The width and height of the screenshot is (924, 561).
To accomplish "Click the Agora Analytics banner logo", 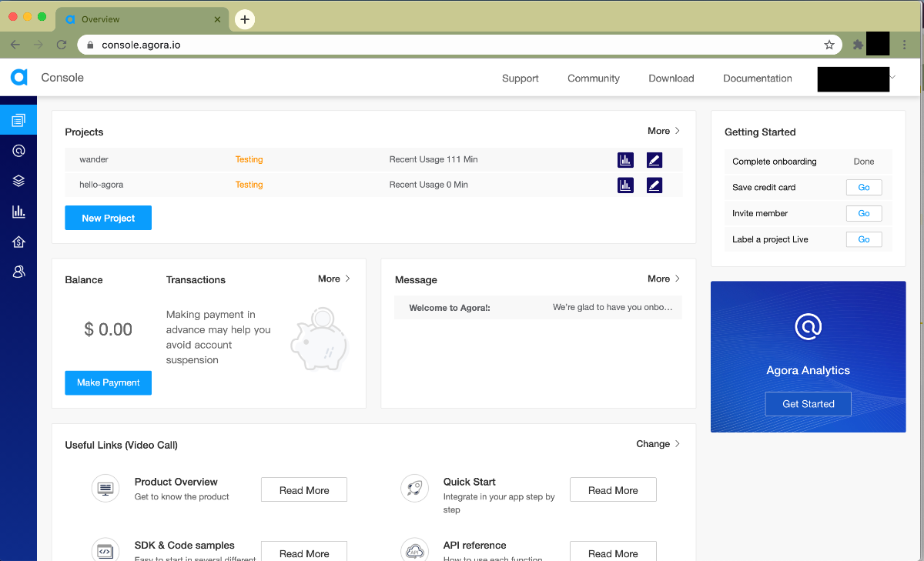I will point(808,326).
